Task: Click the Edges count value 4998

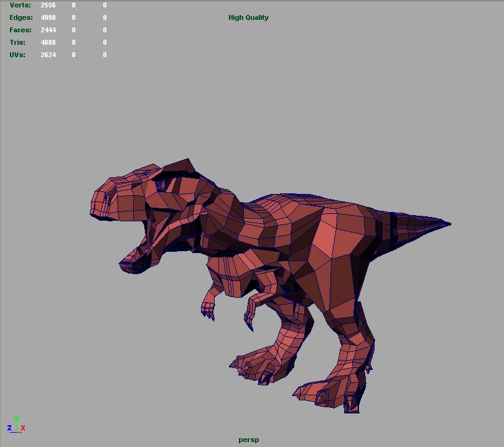Action: pos(48,17)
